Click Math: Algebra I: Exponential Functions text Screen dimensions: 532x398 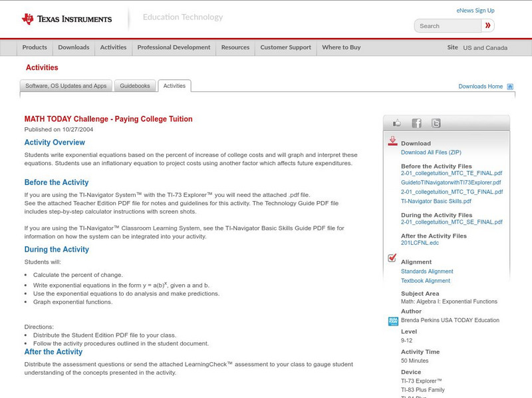pyautogui.click(x=449, y=301)
